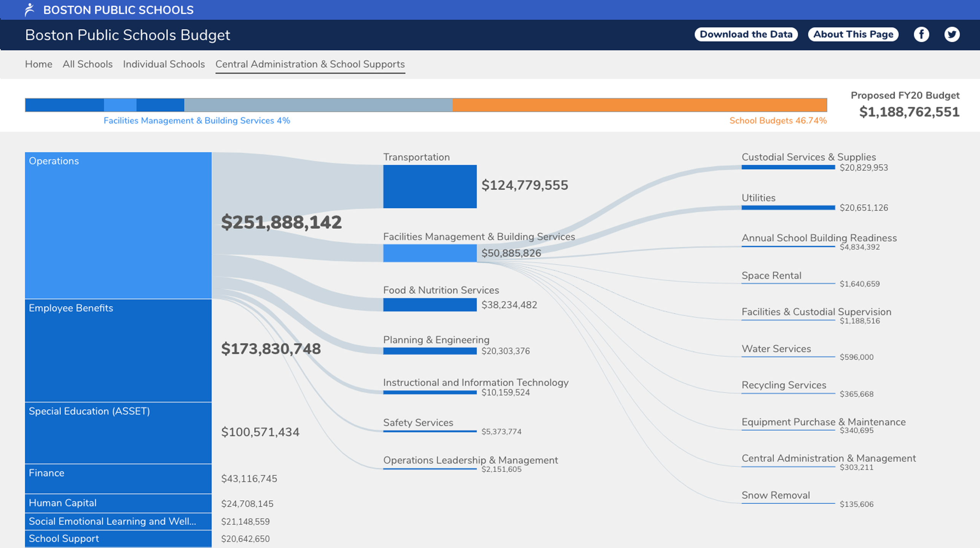Click the Food & Nutrition Services bar
Screen dimensions: 980x548
pos(430,305)
